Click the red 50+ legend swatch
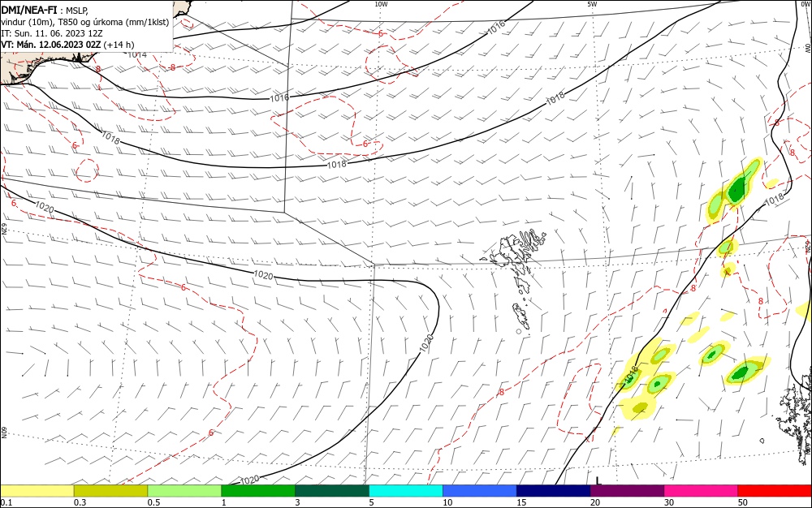812x508 pixels. (x=775, y=491)
